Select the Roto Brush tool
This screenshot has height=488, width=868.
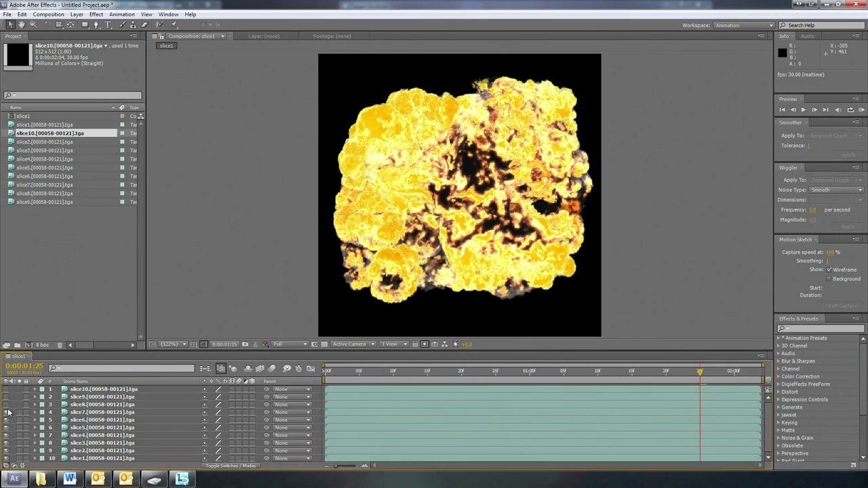[x=159, y=25]
